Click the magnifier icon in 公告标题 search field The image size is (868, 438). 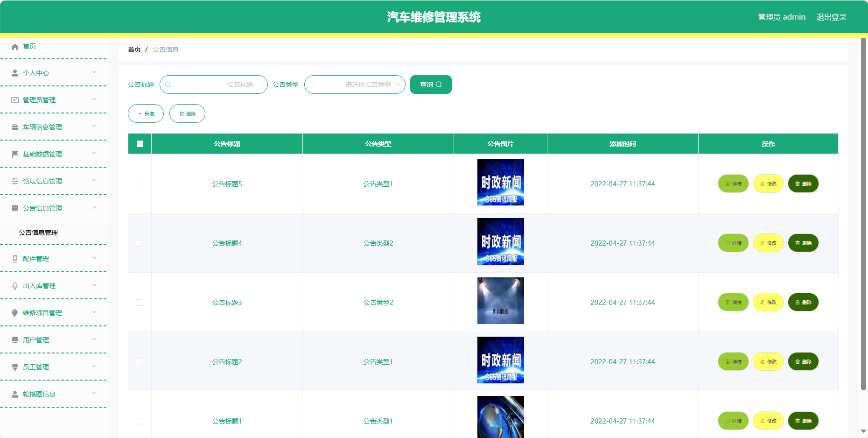click(168, 85)
